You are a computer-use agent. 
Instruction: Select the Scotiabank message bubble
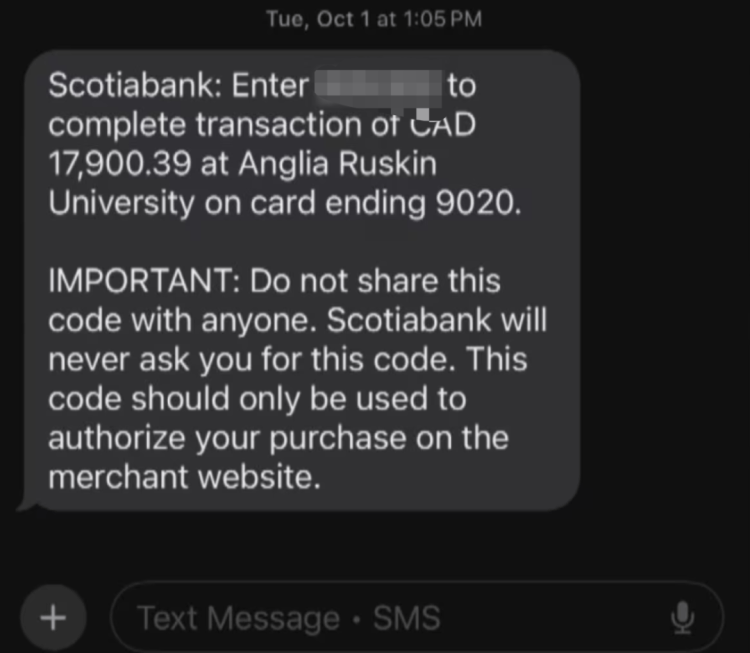coord(302,281)
